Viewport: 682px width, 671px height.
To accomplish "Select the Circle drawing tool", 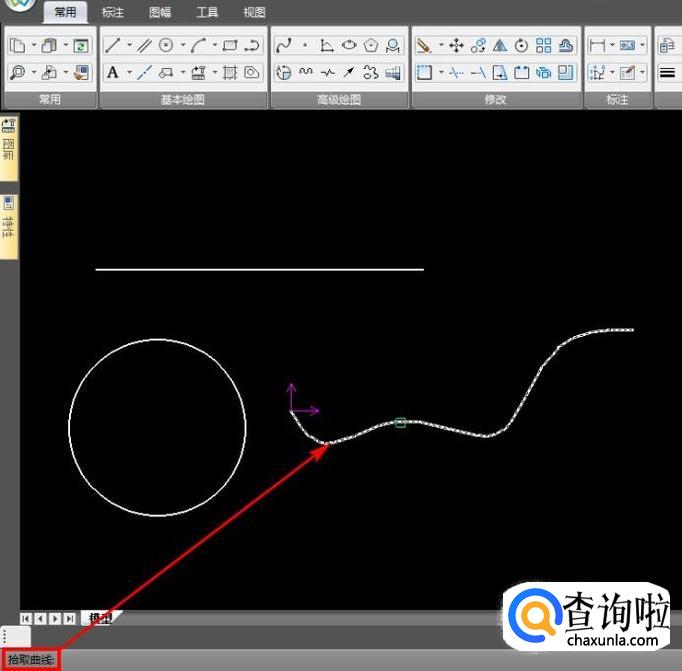I will (x=166, y=45).
